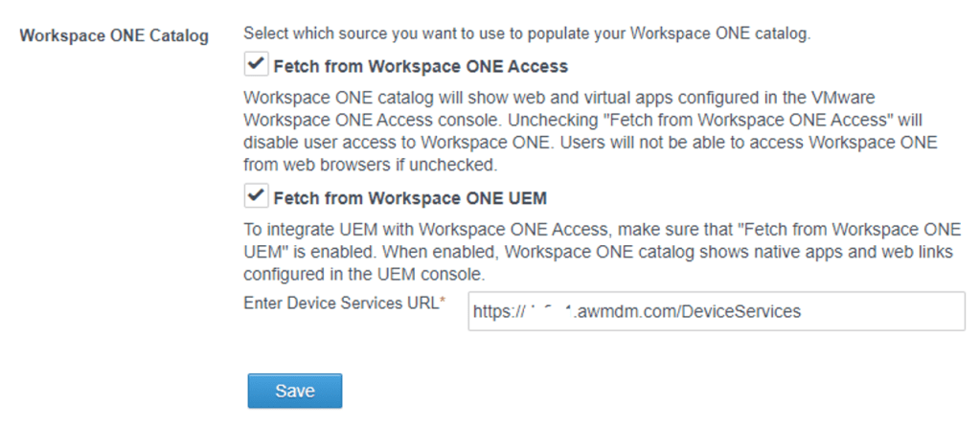Select the "Workspace ONE Catalog" section heading
Viewport: 980px width, 426px height.
pos(114,36)
